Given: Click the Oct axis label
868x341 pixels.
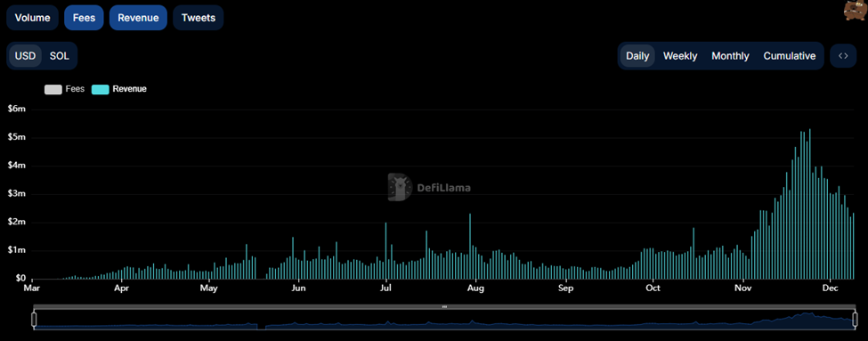Looking at the screenshot, I should [653, 288].
